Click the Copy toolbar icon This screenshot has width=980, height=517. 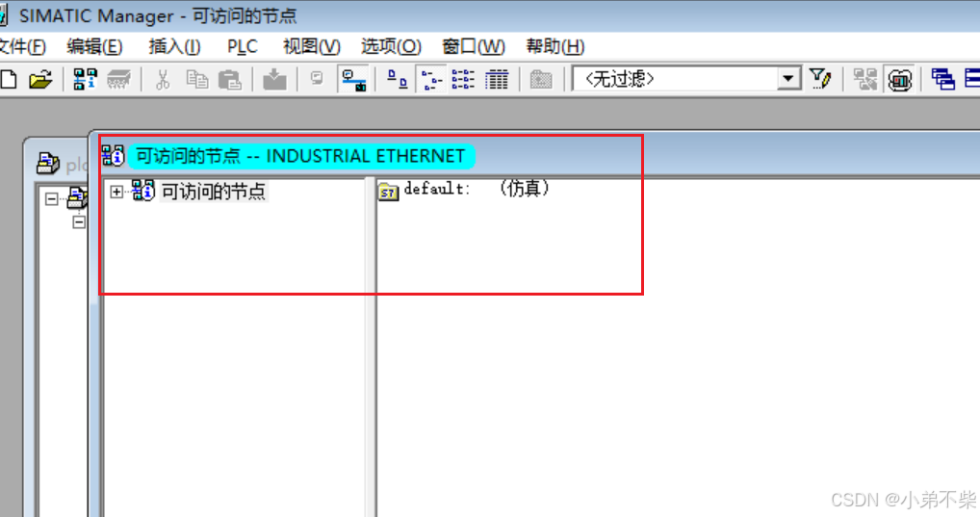pyautogui.click(x=197, y=79)
